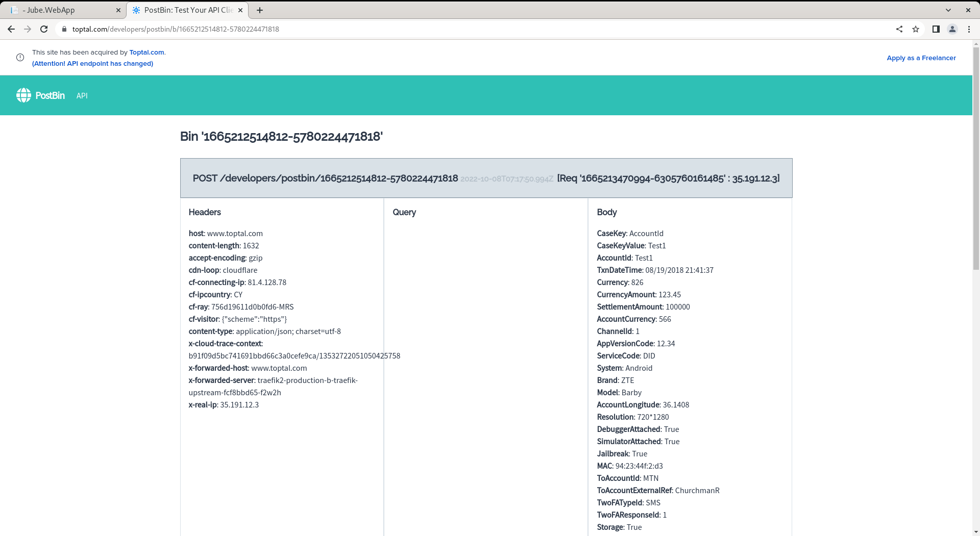This screenshot has width=980, height=536.
Task: Select TxnDateTime 08/19/2018 value
Action: (679, 270)
